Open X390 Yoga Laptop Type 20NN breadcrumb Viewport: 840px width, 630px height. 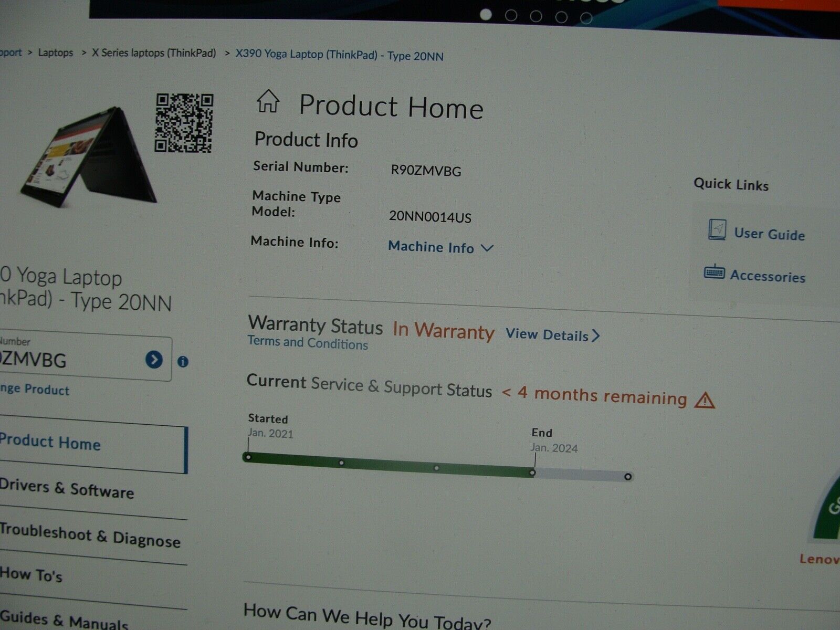click(x=339, y=55)
